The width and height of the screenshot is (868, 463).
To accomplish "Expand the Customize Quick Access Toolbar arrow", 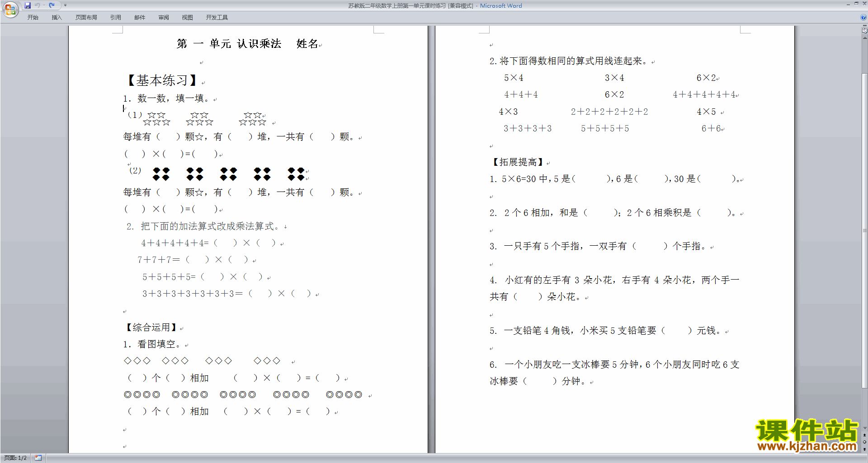I will tap(65, 5).
